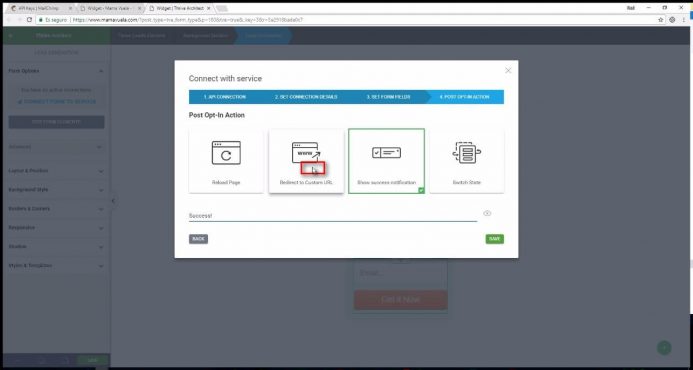This screenshot has width=693, height=370.
Task: Click the dark sidebar form content button
Action: [57, 122]
